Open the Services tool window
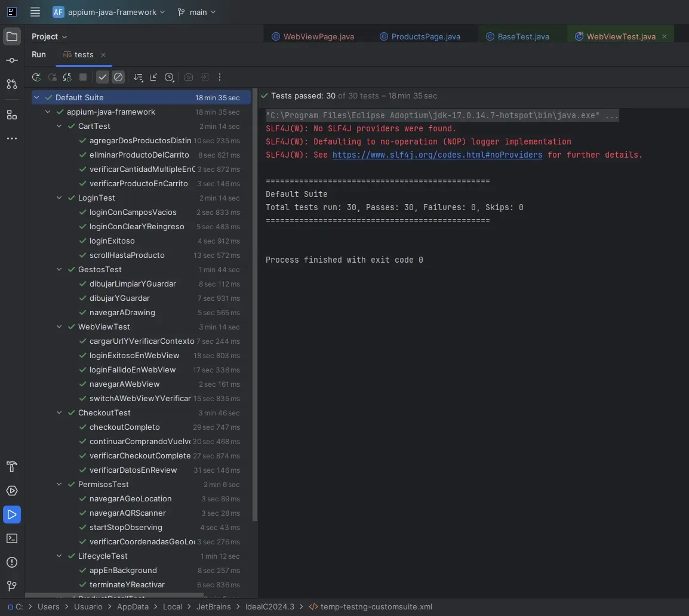 pos(12,490)
